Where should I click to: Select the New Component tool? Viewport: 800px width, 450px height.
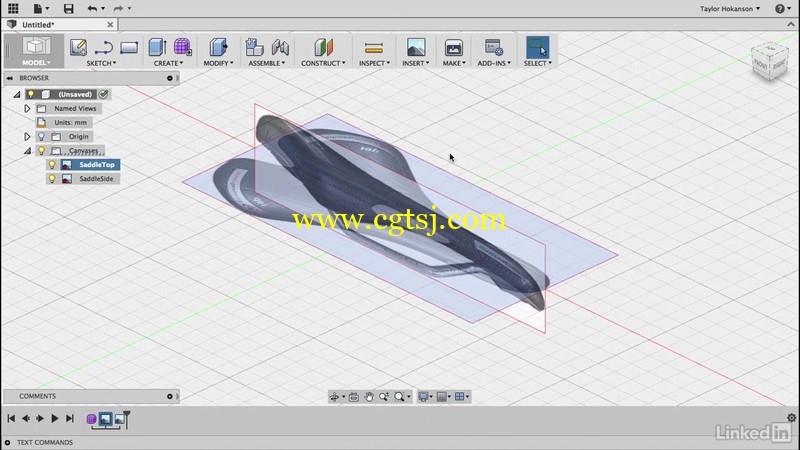click(x=254, y=47)
